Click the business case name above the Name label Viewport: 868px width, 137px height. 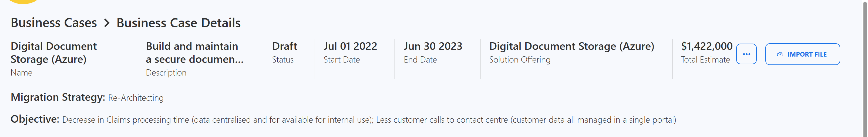click(x=53, y=53)
